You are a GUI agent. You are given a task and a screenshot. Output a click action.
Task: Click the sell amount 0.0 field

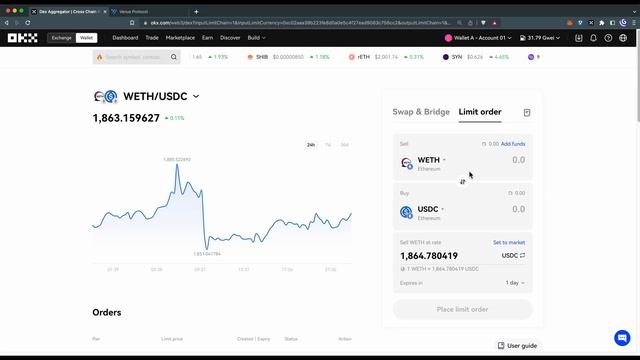[518, 160]
